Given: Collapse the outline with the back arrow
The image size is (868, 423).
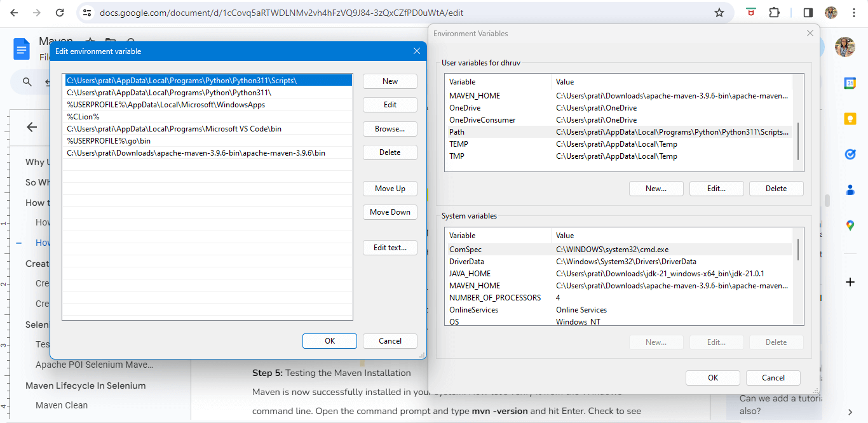Looking at the screenshot, I should point(31,126).
